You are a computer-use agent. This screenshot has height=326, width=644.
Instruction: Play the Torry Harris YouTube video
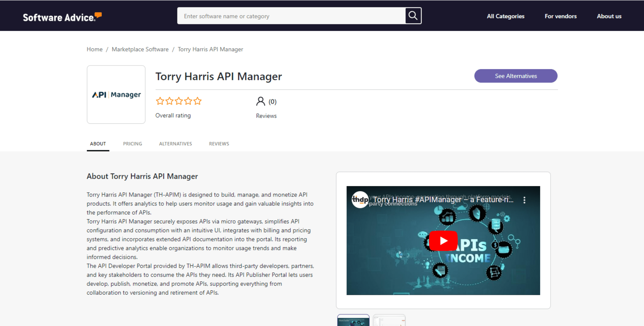pyautogui.click(x=443, y=241)
